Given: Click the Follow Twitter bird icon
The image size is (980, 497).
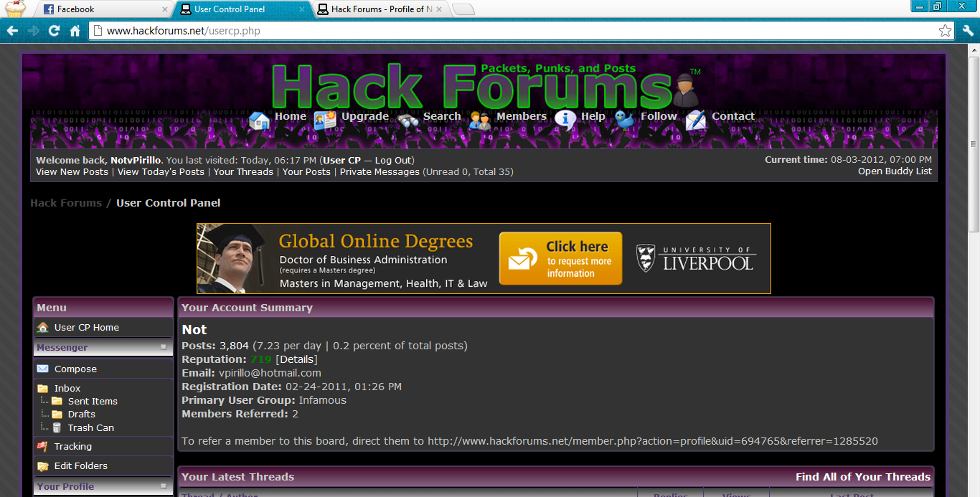Looking at the screenshot, I should pos(625,120).
